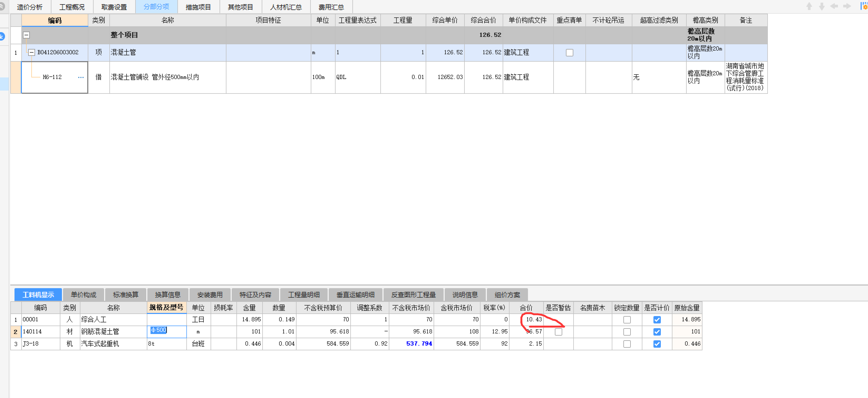This screenshot has height=398, width=868.
Task: Click the J3-18 machine code cell
Action: pyautogui.click(x=41, y=344)
